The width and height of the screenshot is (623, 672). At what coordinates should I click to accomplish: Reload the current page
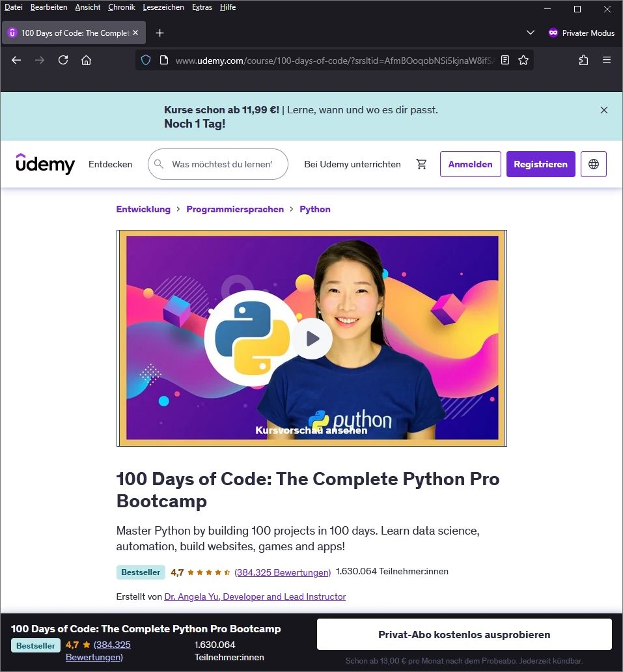tap(63, 61)
